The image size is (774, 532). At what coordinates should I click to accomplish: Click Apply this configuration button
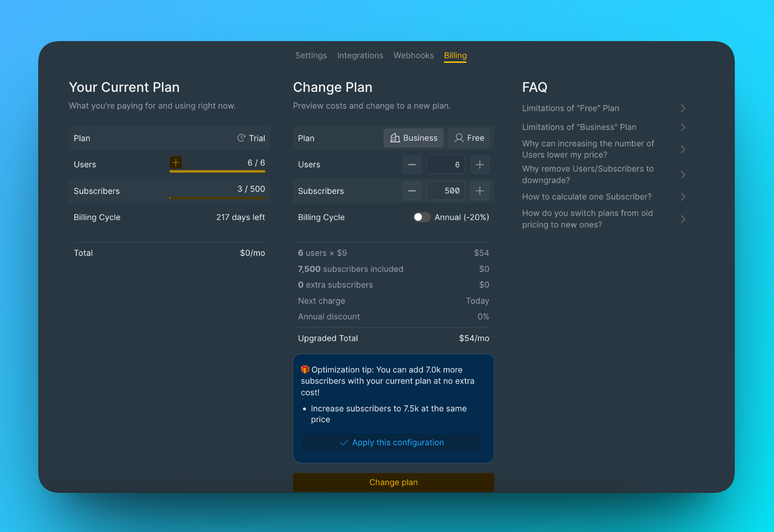click(x=391, y=443)
